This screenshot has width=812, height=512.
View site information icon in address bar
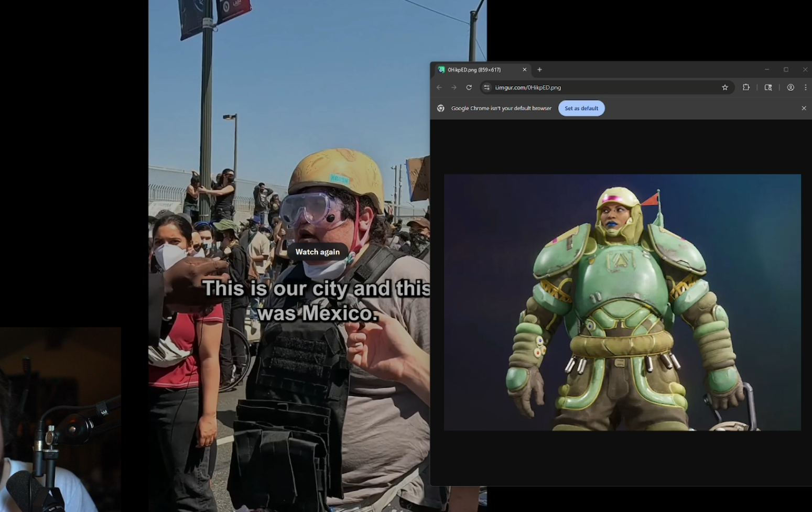coord(487,88)
